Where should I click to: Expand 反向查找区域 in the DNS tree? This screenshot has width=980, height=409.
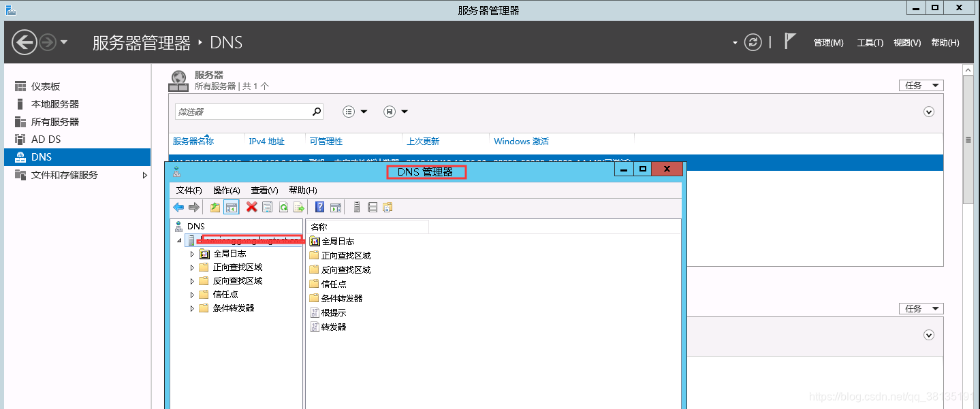[x=192, y=281]
